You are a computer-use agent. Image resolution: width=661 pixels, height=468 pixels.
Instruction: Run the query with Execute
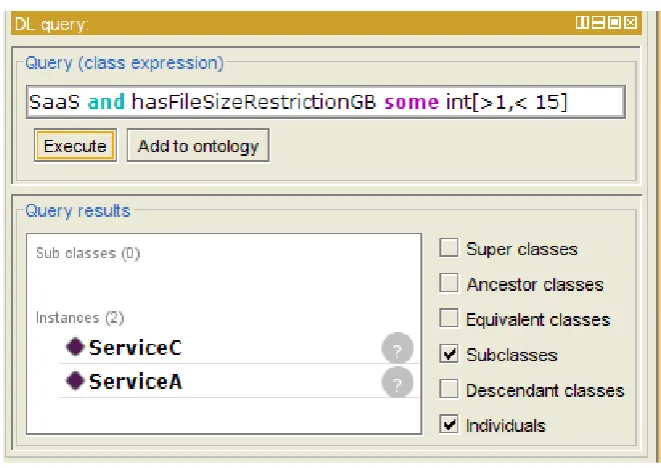[x=75, y=146]
